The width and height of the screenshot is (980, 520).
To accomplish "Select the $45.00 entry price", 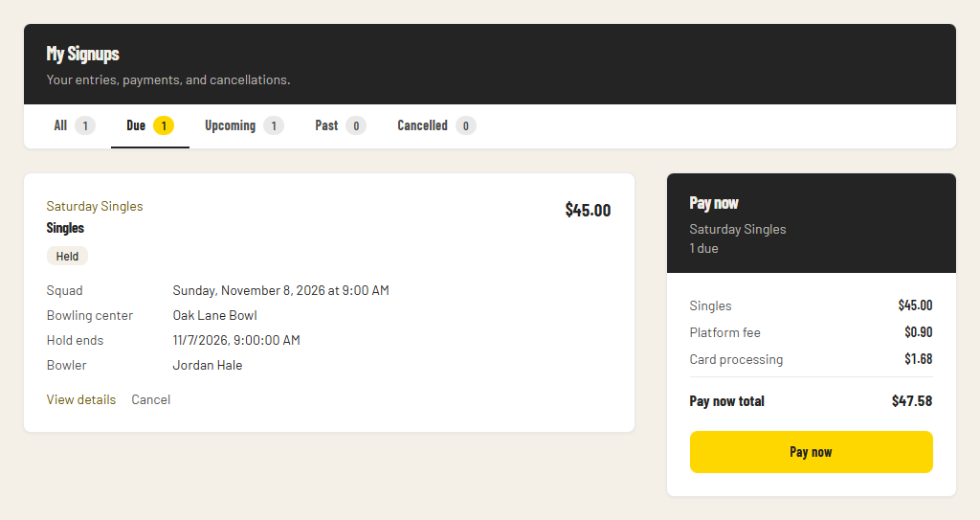I will coord(589,211).
